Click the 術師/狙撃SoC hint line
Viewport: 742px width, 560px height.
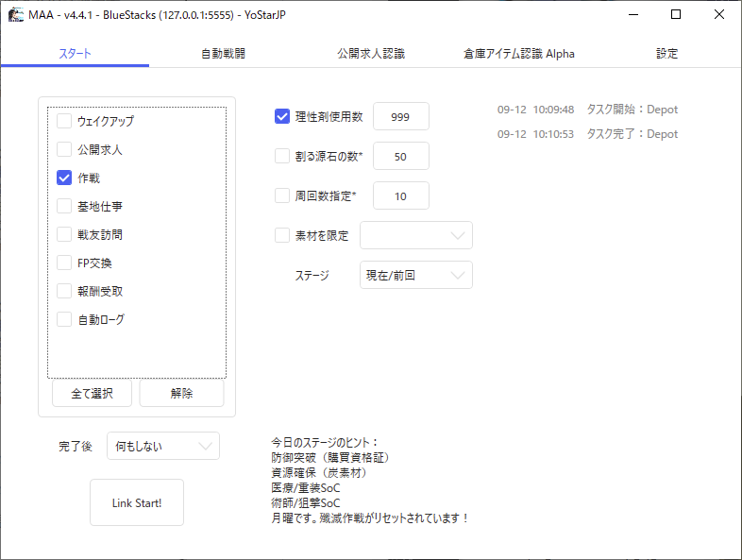tap(306, 503)
